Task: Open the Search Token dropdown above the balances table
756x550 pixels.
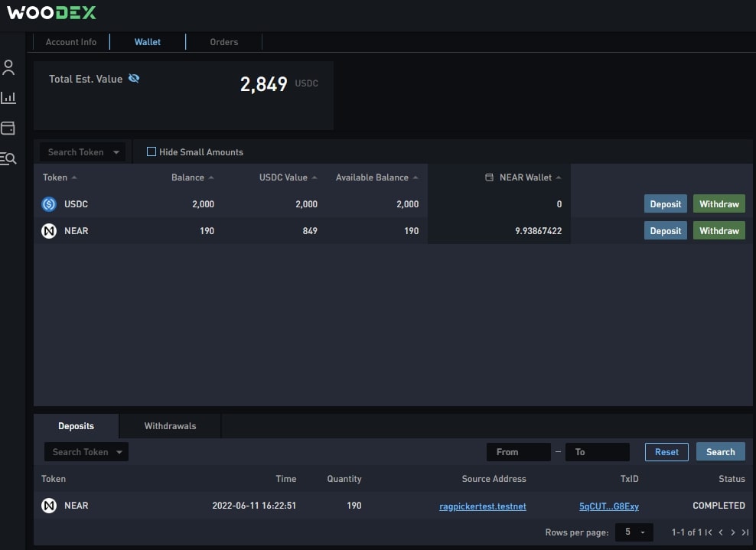Action: 82,151
